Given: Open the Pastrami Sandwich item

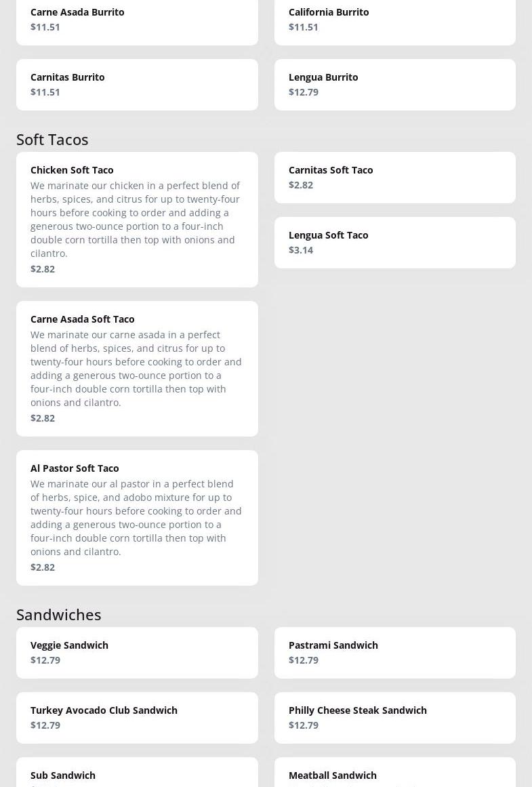Looking at the screenshot, I should click(x=395, y=653).
